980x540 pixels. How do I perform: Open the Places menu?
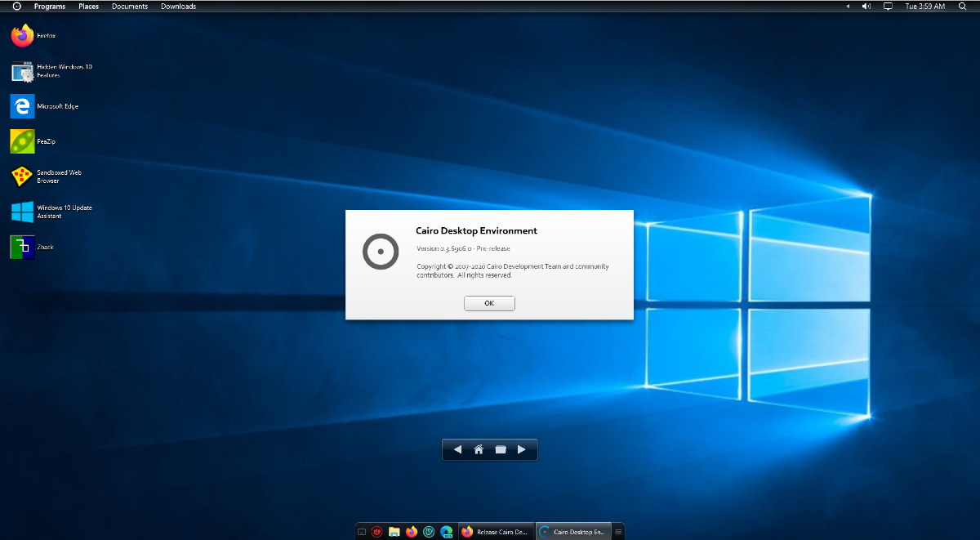88,7
